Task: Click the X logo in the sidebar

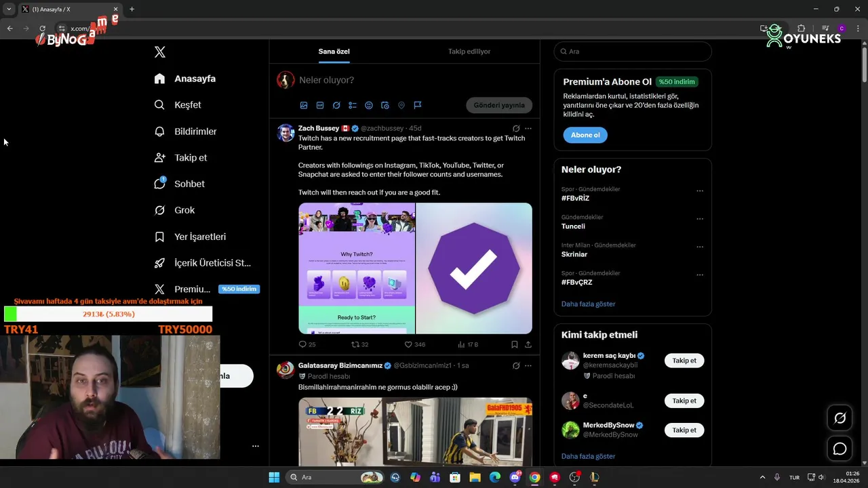Action: point(160,52)
